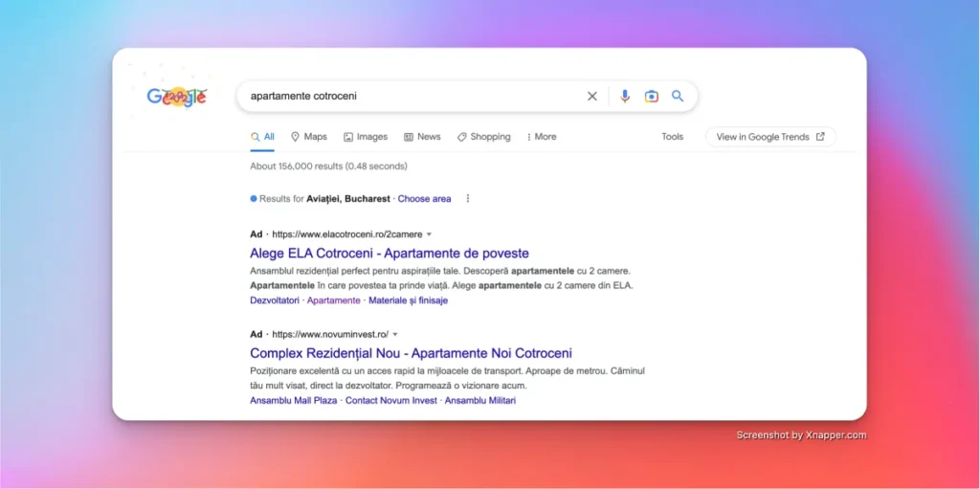Open the Shopping tab
The height and width of the screenshot is (489, 980).
tap(483, 137)
